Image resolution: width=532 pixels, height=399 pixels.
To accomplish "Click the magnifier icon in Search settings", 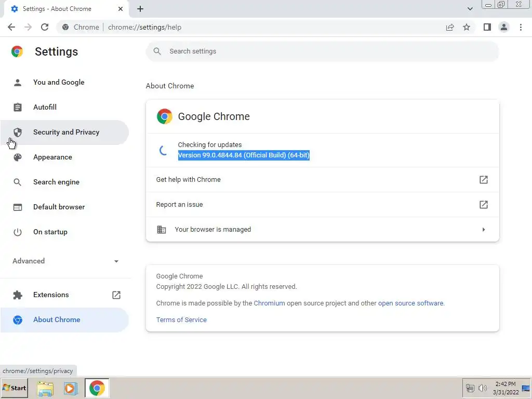I will point(157,51).
